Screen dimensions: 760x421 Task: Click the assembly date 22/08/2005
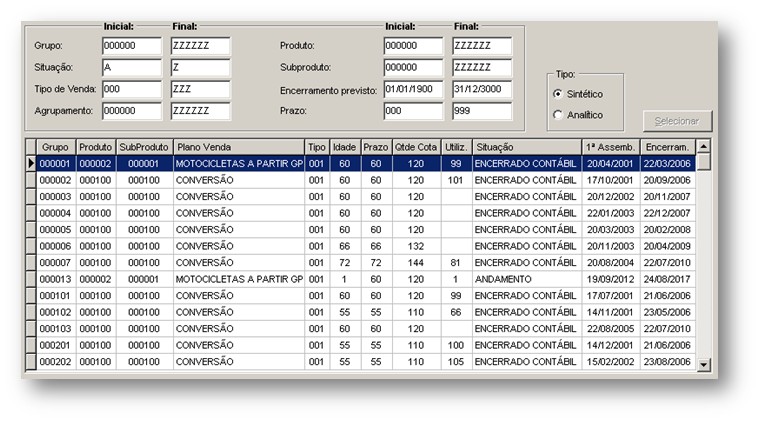pos(611,328)
